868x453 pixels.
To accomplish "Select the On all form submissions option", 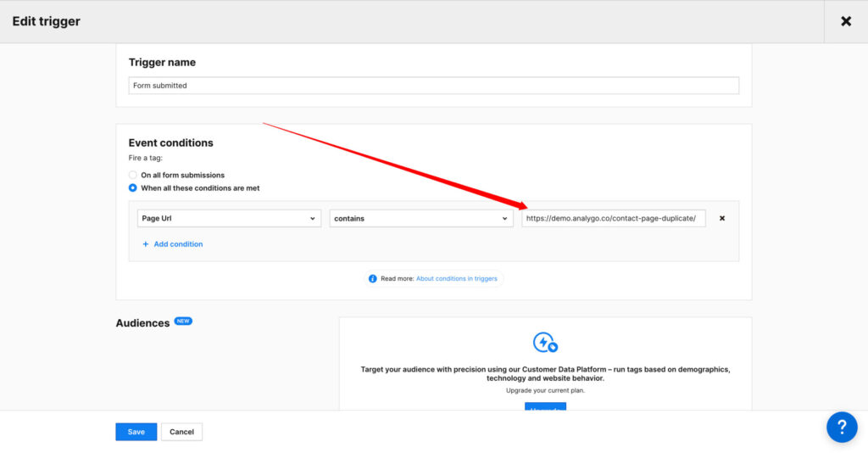I will 133,175.
